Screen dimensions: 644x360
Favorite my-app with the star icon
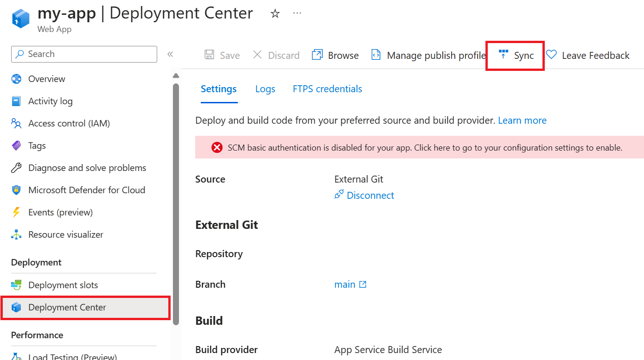point(275,14)
